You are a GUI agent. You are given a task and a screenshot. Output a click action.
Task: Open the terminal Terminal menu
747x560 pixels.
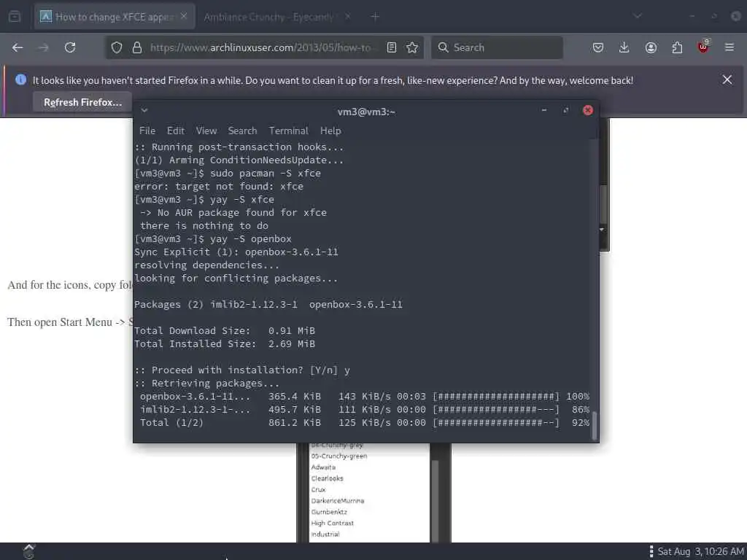(x=288, y=131)
